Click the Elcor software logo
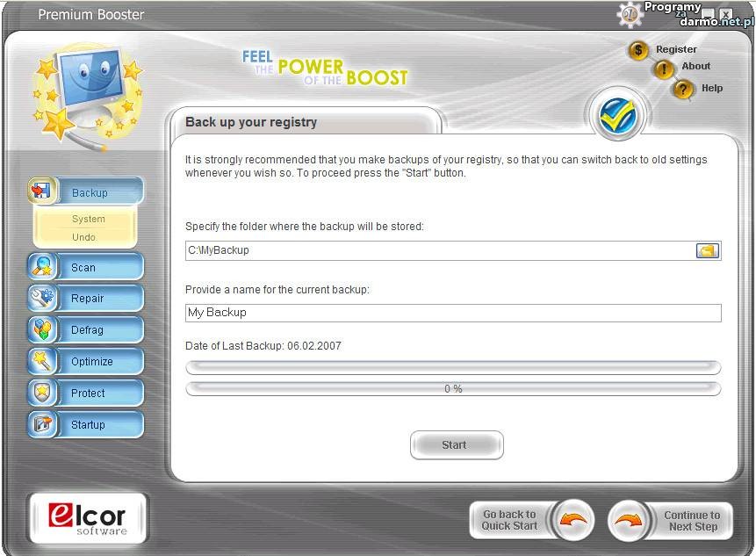 88,517
